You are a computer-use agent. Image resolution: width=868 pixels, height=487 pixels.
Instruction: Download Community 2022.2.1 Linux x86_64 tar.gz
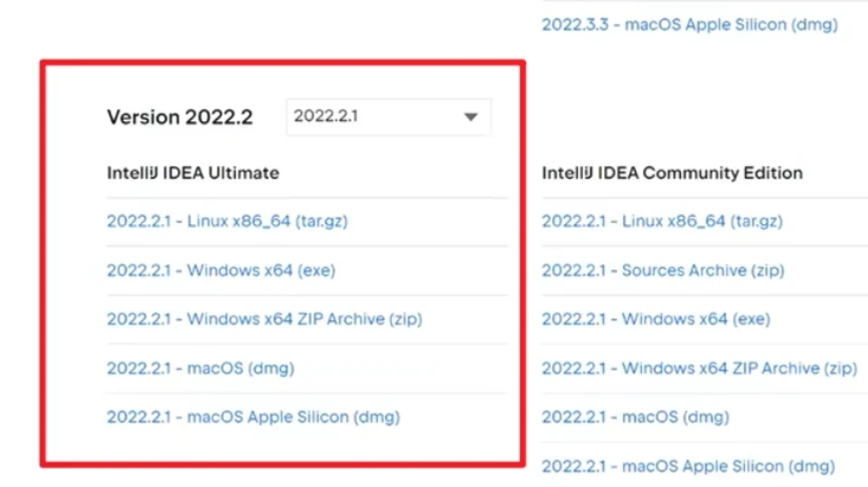(x=662, y=221)
